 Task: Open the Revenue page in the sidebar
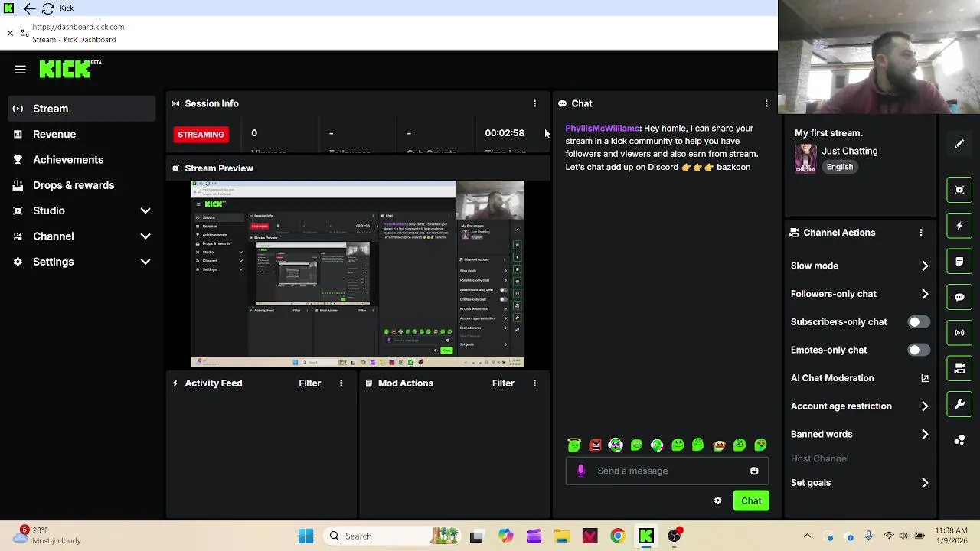82,134
